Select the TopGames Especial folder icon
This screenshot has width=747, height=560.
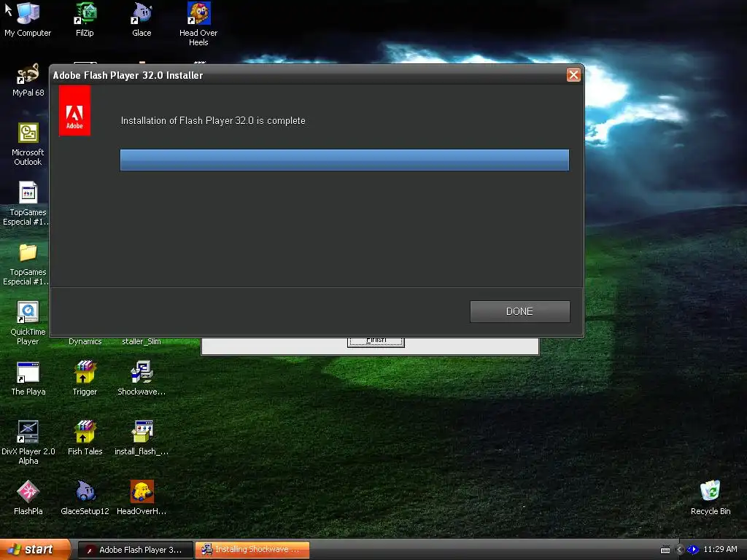coord(28,264)
